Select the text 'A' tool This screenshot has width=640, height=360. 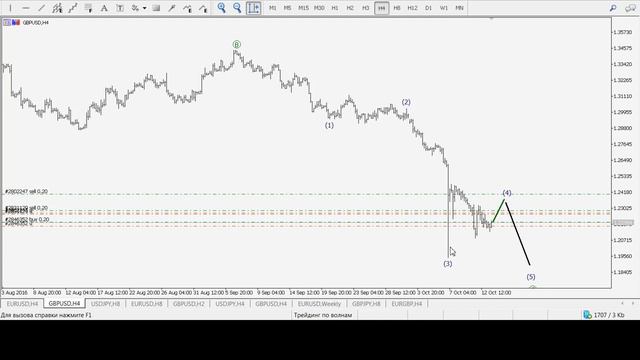coord(104,8)
